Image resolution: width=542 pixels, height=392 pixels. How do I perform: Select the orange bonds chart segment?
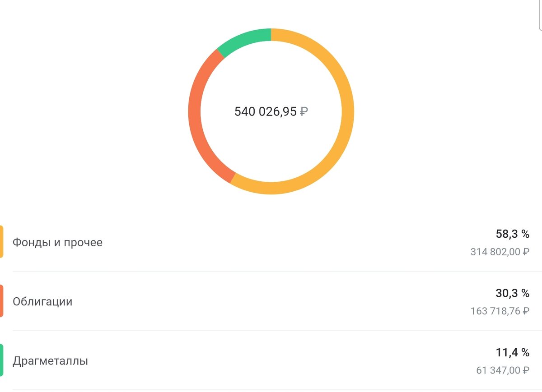(195, 113)
